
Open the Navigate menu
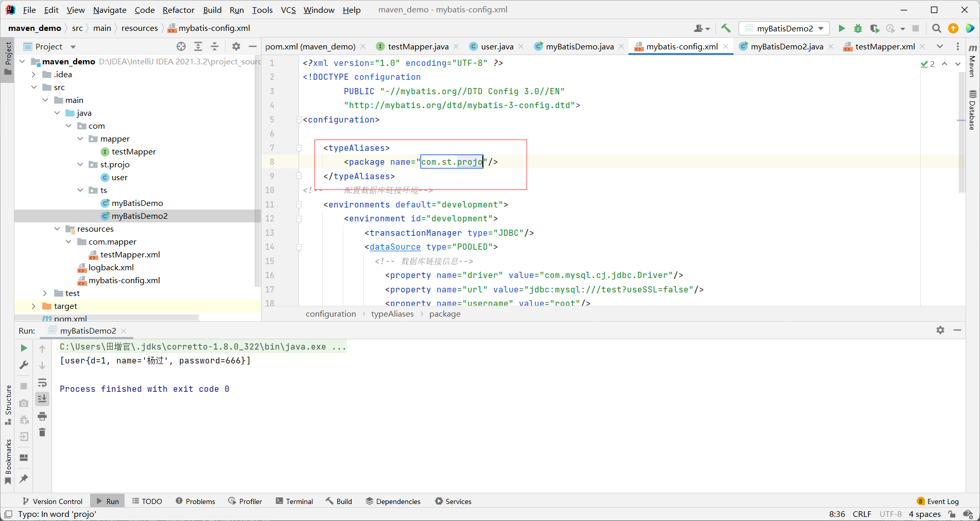coord(110,10)
